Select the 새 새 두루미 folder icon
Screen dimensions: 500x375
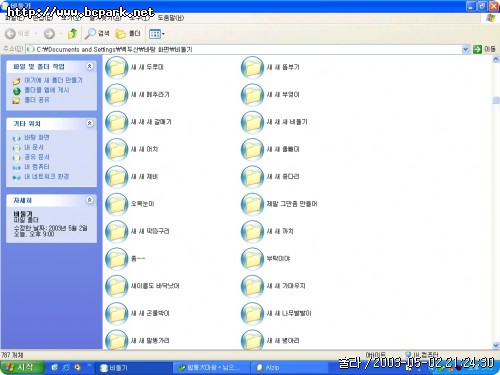point(117,68)
